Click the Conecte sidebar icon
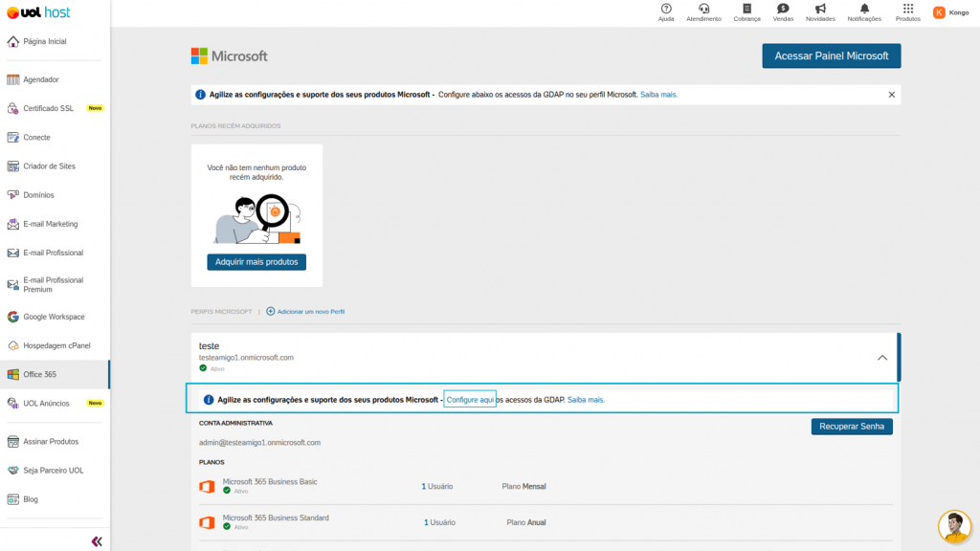 [x=13, y=138]
